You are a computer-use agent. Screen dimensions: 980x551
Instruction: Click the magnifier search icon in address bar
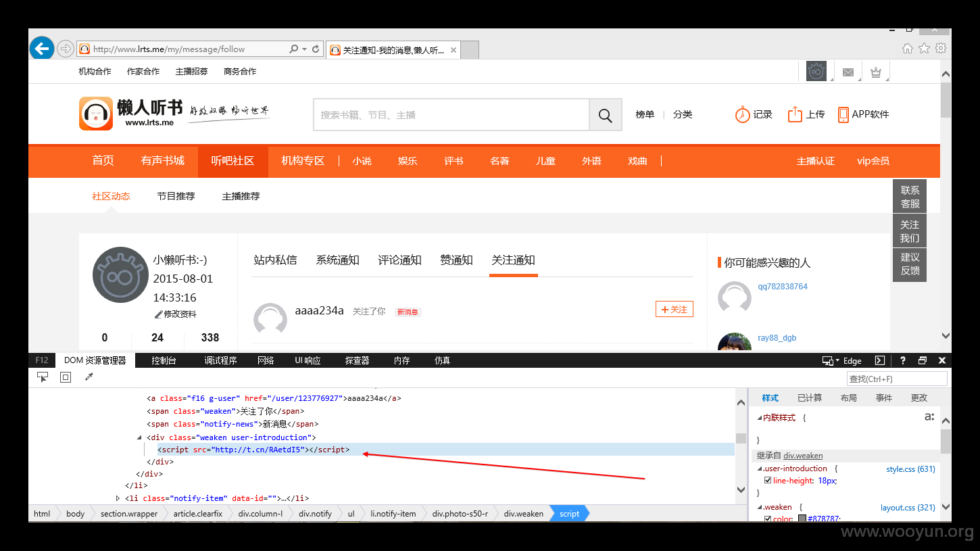click(294, 49)
